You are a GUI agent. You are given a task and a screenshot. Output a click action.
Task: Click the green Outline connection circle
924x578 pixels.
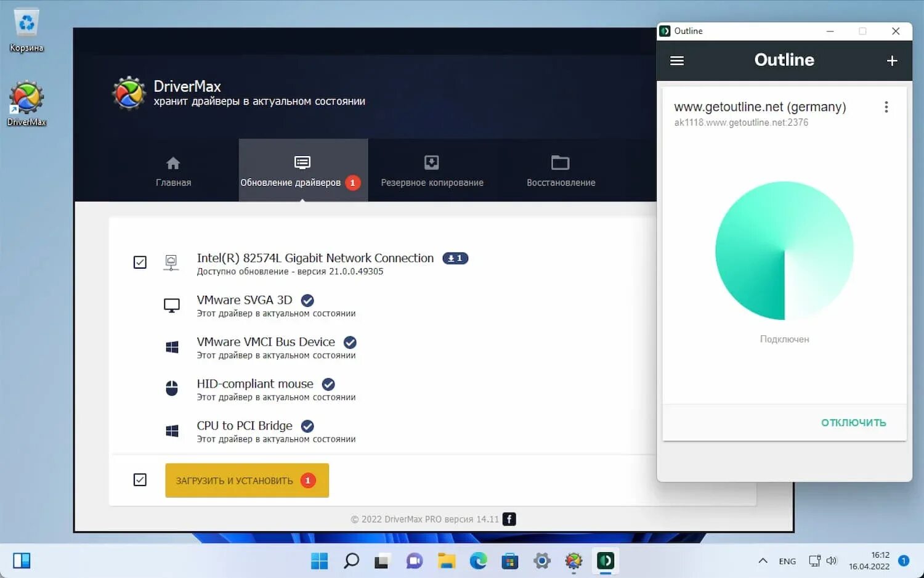[x=784, y=251]
